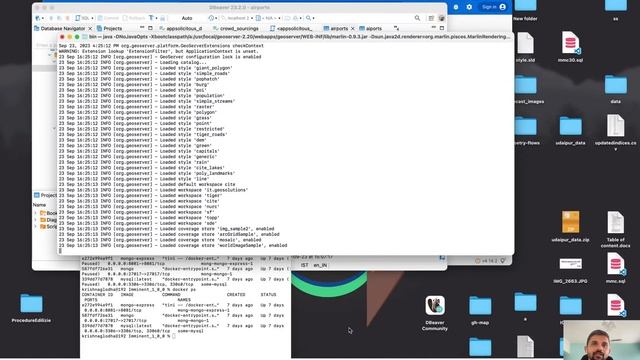Open the mmc.sql file on desktop
640x360 pixels.
[x=616, y=268]
